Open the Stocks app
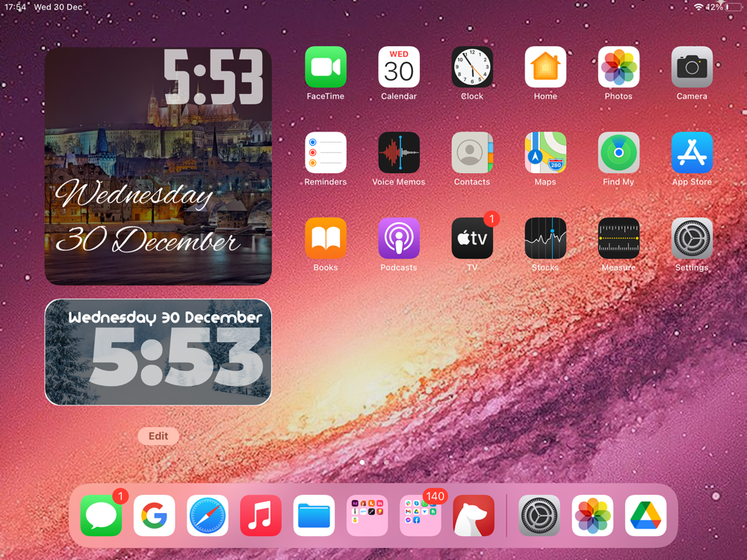Image resolution: width=747 pixels, height=560 pixels. pos(545,239)
